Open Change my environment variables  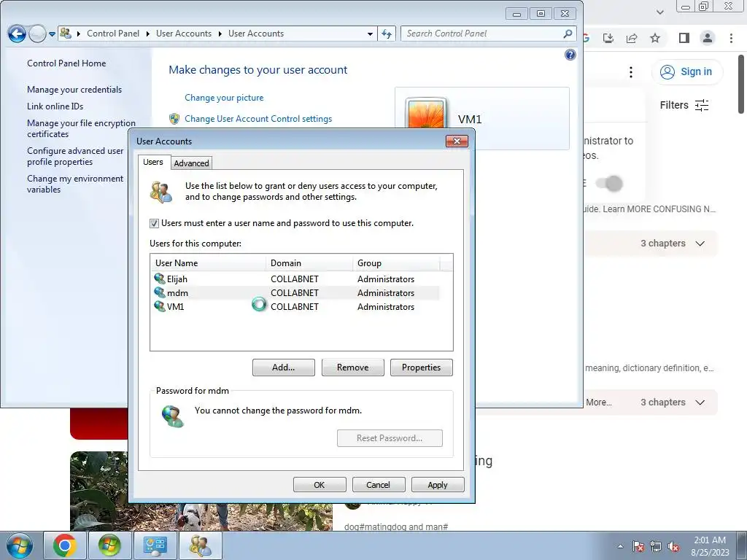75,184
